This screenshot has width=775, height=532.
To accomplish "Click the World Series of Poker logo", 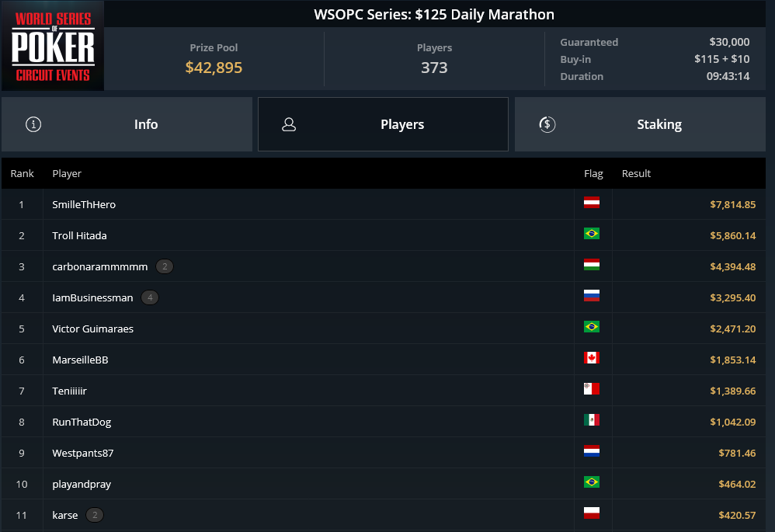I will pos(52,46).
